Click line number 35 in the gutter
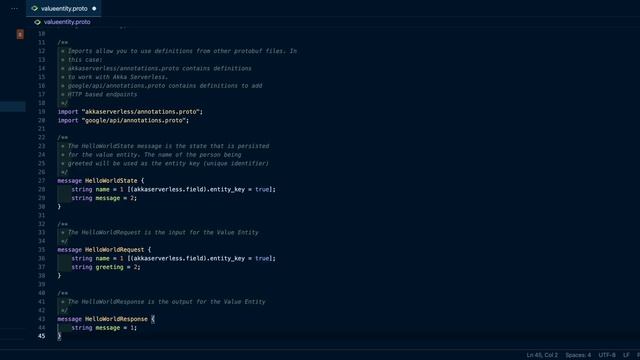 [x=42, y=250]
